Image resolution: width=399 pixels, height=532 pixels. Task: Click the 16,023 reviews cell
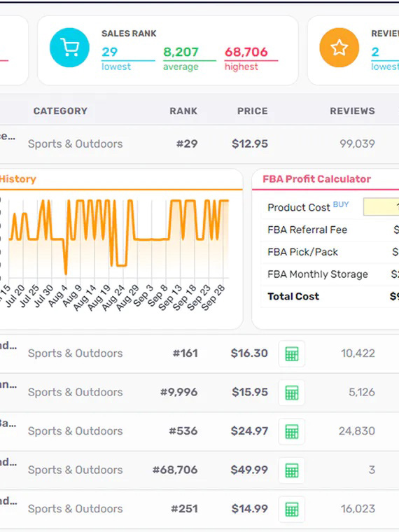click(x=358, y=509)
